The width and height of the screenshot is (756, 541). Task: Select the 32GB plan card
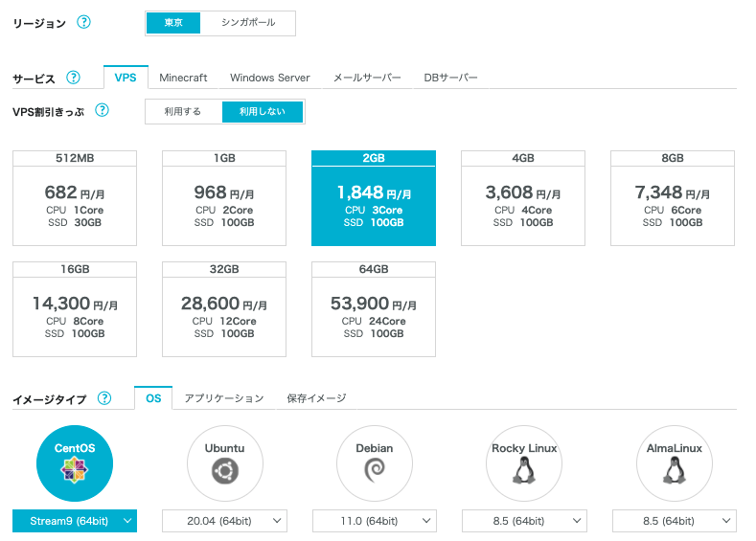pyautogui.click(x=224, y=309)
